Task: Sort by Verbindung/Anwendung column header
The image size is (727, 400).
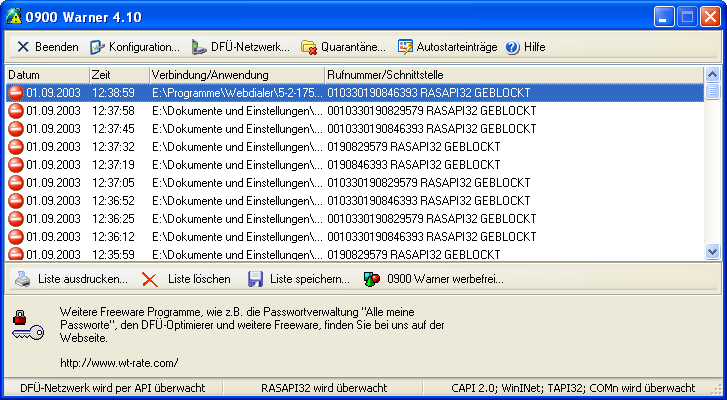Action: point(237,75)
